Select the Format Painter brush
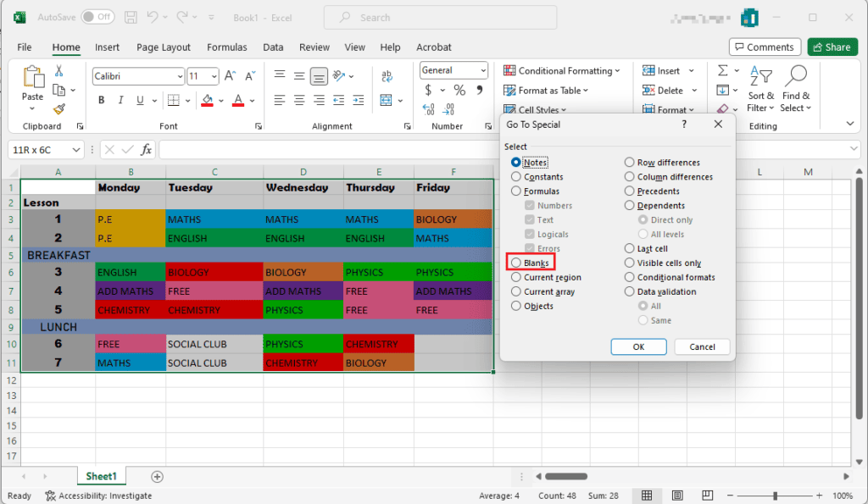This screenshot has height=504, width=868. point(59,109)
